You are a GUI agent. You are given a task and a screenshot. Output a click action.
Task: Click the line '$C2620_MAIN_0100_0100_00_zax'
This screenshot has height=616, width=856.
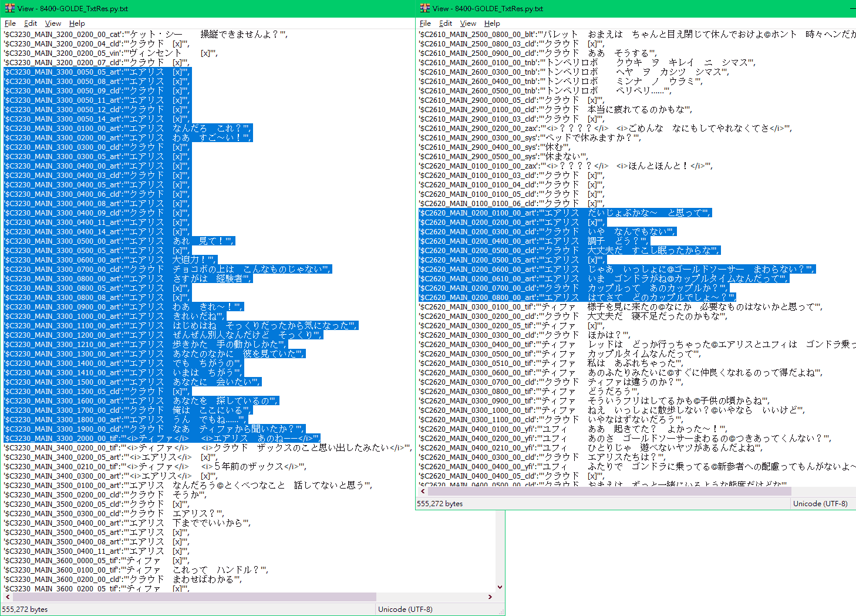[x=566, y=166]
